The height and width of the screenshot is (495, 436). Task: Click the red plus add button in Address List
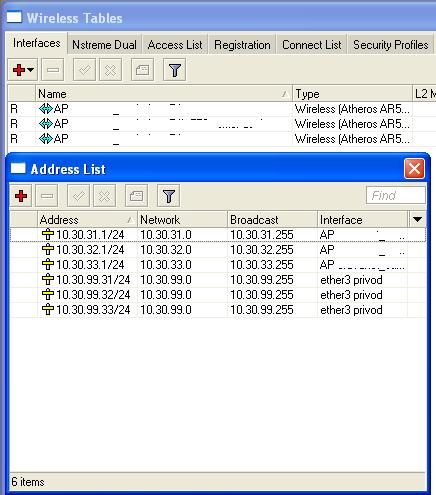(x=21, y=196)
